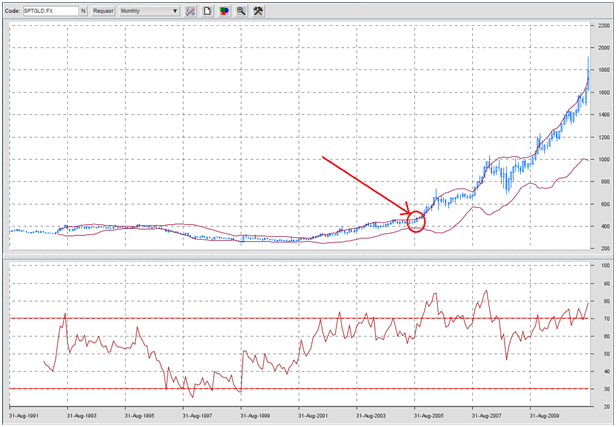Click the 31-Aug-1991 date axis label
The height and width of the screenshot is (427, 616).
coord(25,412)
